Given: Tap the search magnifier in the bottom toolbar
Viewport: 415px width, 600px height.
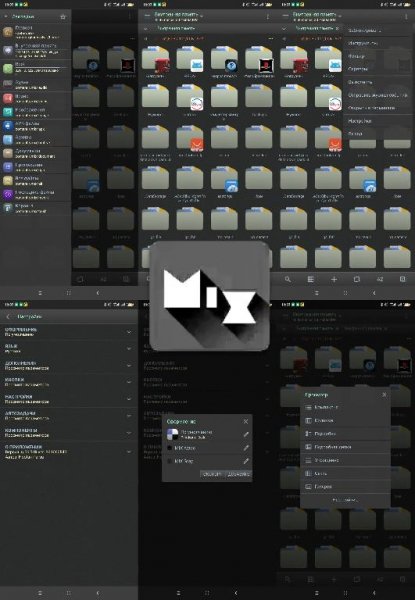Looking at the screenshot, I should [x=288, y=279].
